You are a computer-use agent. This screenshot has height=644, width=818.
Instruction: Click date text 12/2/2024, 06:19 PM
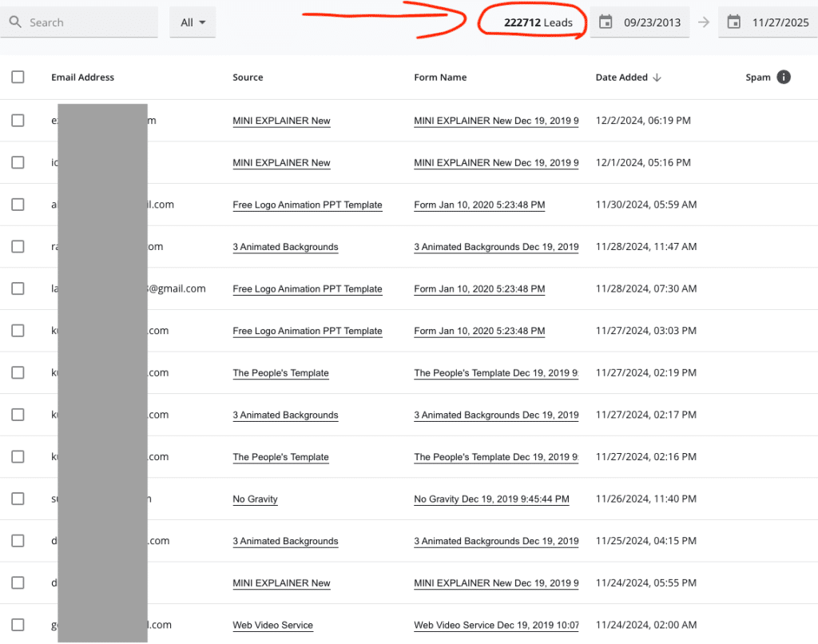(643, 121)
